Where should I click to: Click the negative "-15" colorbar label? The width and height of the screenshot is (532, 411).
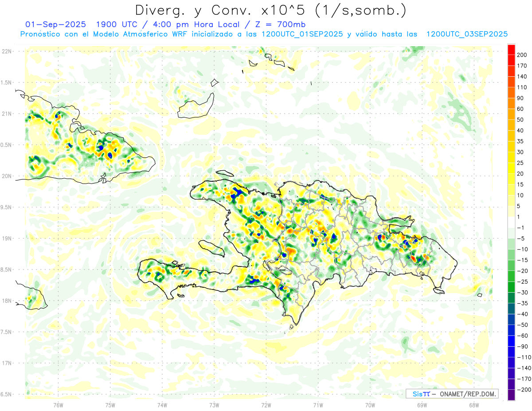point(523,260)
